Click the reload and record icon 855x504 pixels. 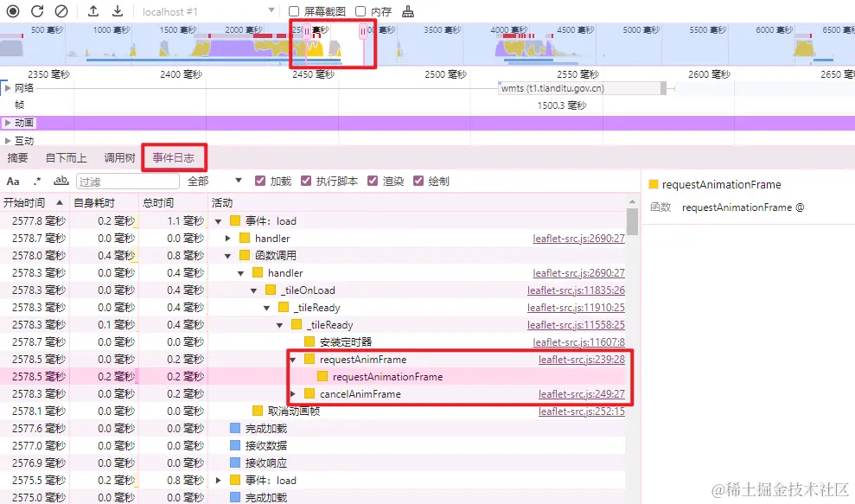pos(37,11)
